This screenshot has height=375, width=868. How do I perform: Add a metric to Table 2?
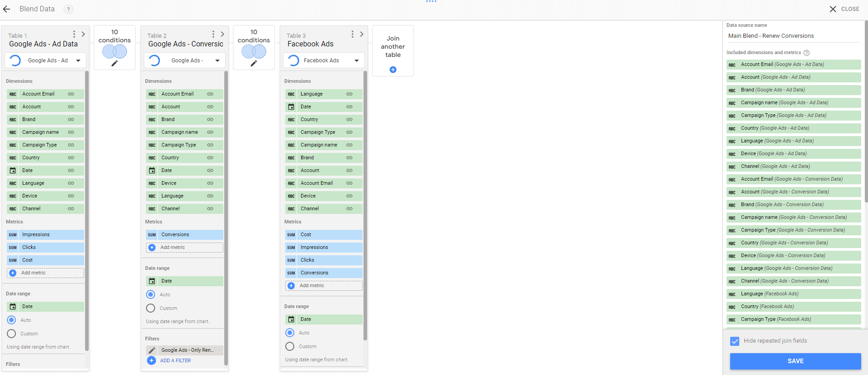tap(185, 248)
